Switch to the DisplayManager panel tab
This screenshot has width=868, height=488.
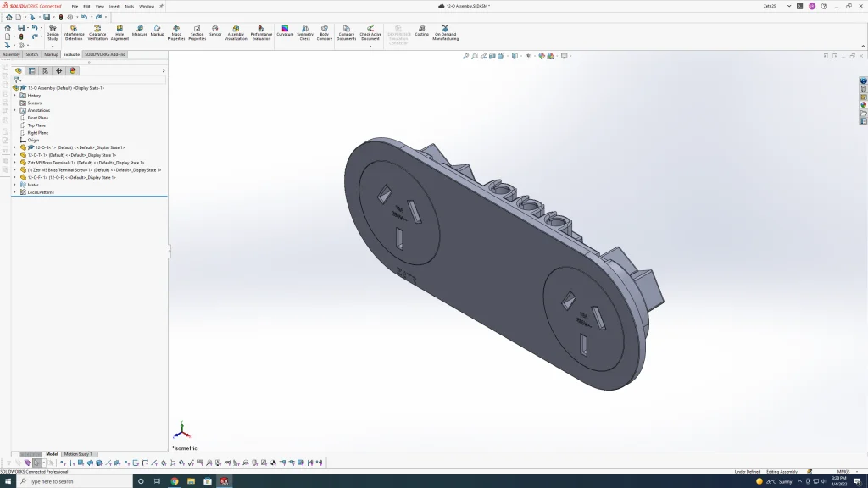(73, 71)
